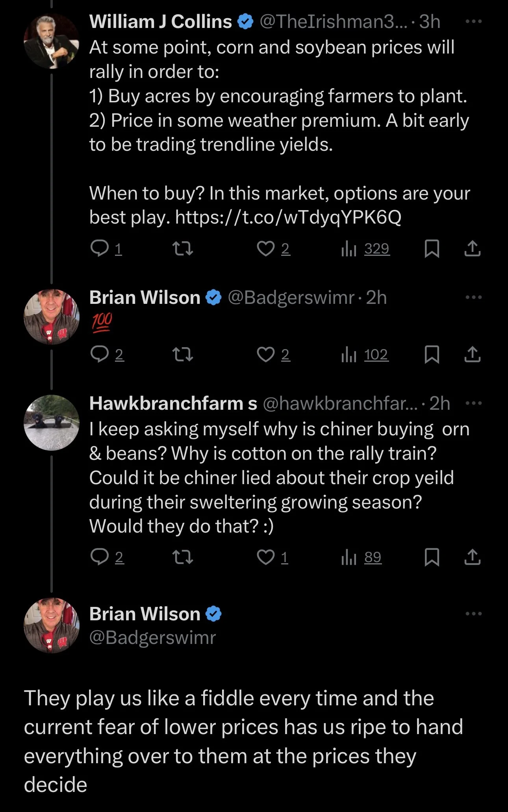The height and width of the screenshot is (812, 508).
Task: Bookmark Brian Wilson's 100 emoji reply
Action: 432,355
